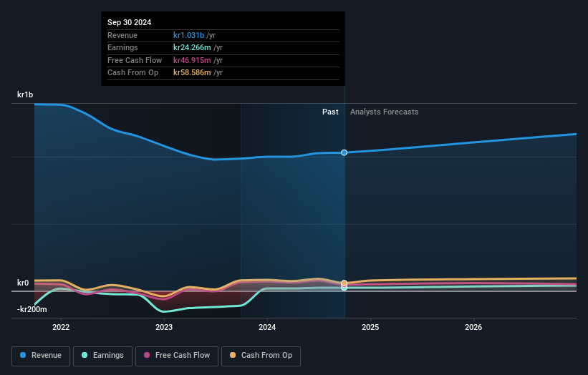
Task: Click the 2025 x-axis label
Action: 370,327
